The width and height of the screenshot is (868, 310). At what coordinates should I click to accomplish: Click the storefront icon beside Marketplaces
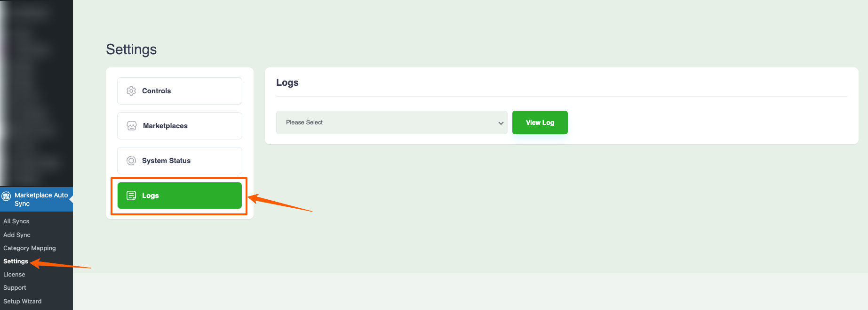132,126
